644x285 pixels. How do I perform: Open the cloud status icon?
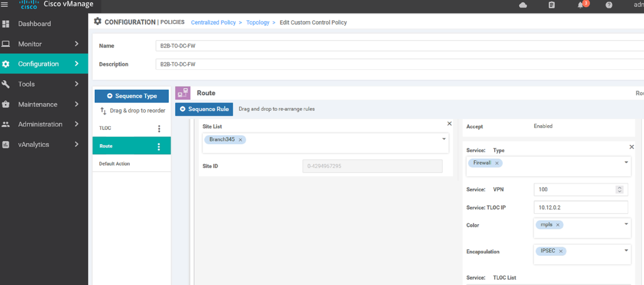point(523,5)
